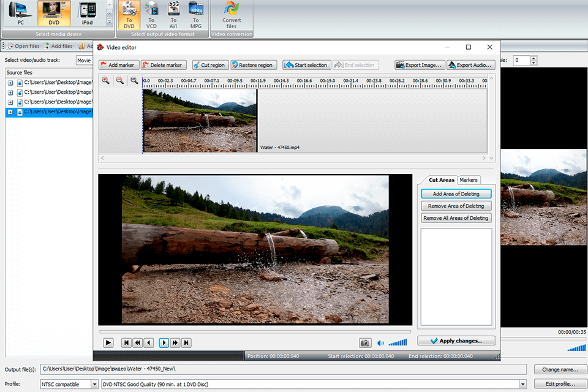Choose the To MPG format icon
Image resolution: width=588 pixels, height=392 pixels.
(x=196, y=15)
